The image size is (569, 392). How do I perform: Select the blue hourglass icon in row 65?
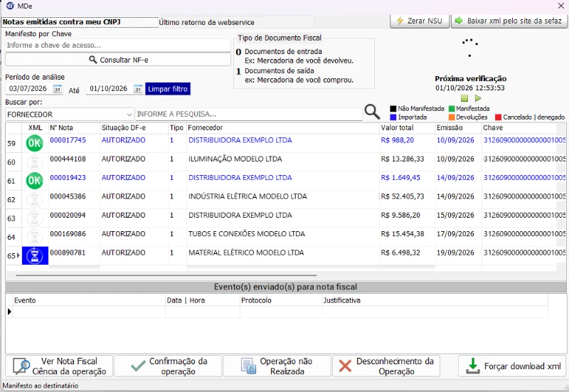tap(35, 255)
